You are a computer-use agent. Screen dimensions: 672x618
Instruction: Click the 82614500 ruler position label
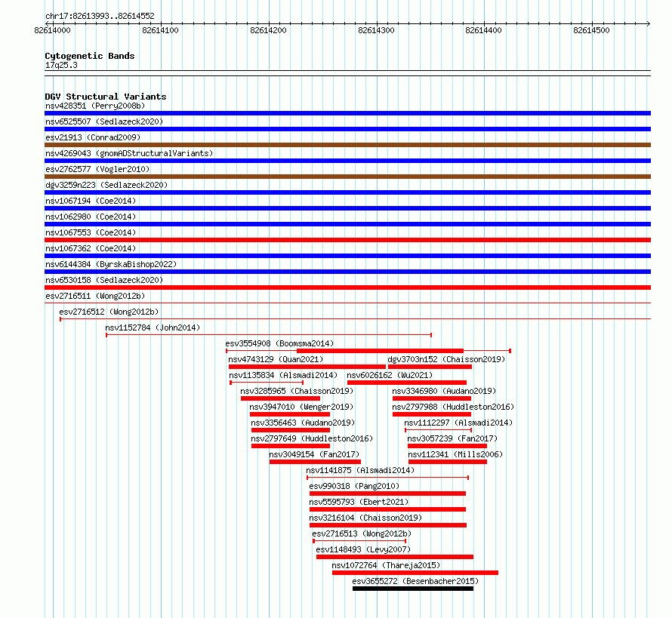pos(591,30)
